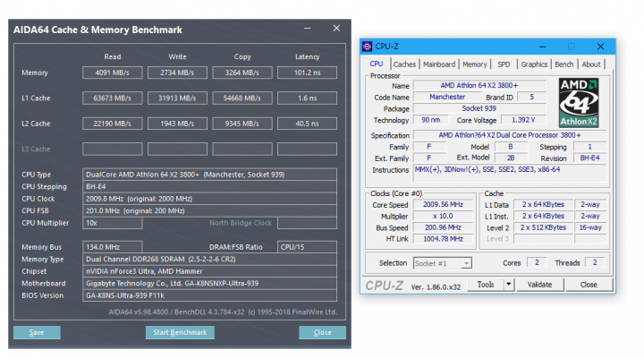Open the About tab

[x=591, y=64]
